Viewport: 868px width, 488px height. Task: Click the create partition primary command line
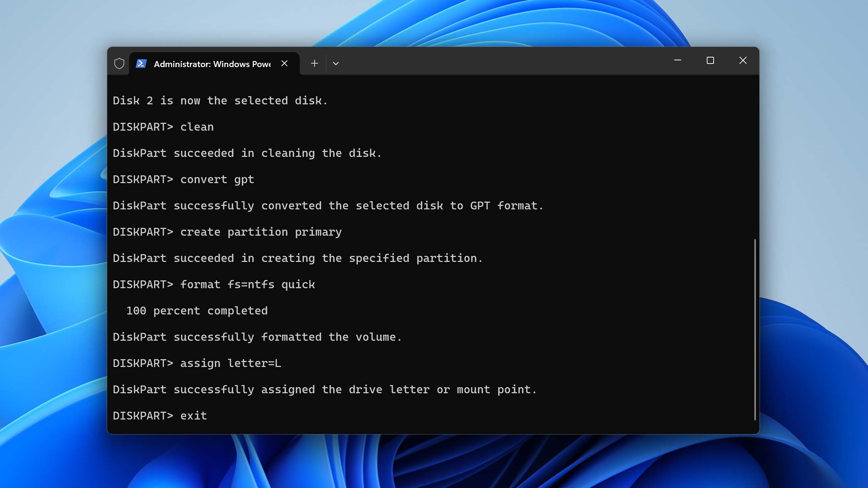tap(260, 232)
